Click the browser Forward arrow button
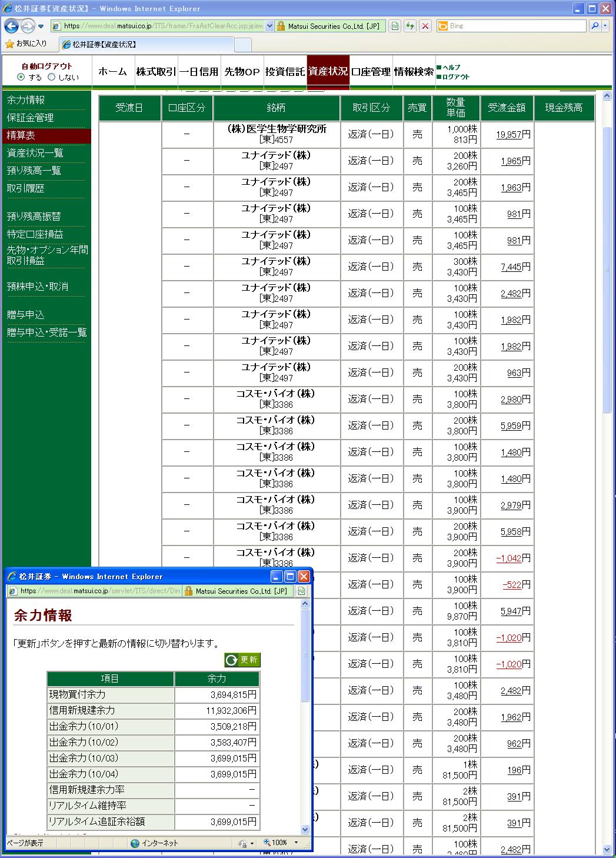This screenshot has width=616, height=858. pos(27,26)
